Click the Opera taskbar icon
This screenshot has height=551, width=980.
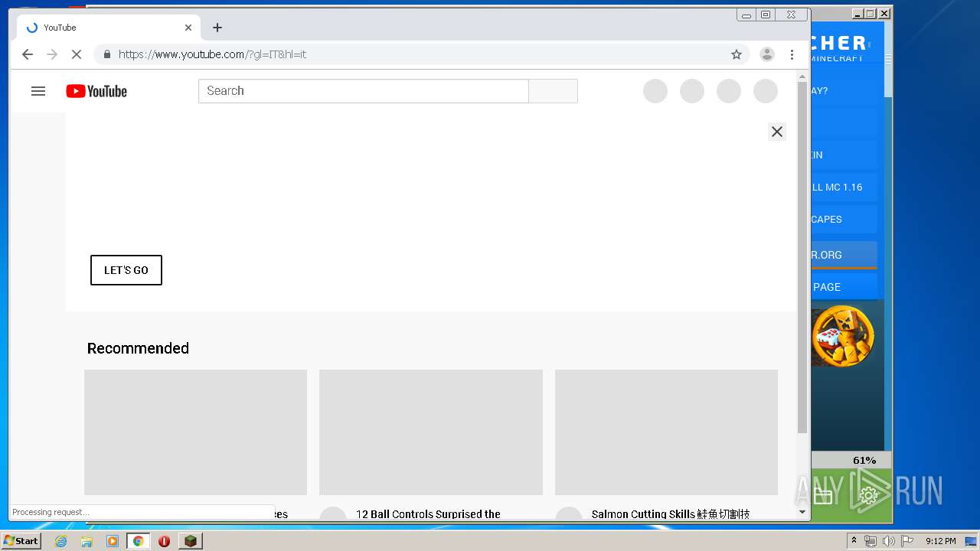[x=164, y=541]
